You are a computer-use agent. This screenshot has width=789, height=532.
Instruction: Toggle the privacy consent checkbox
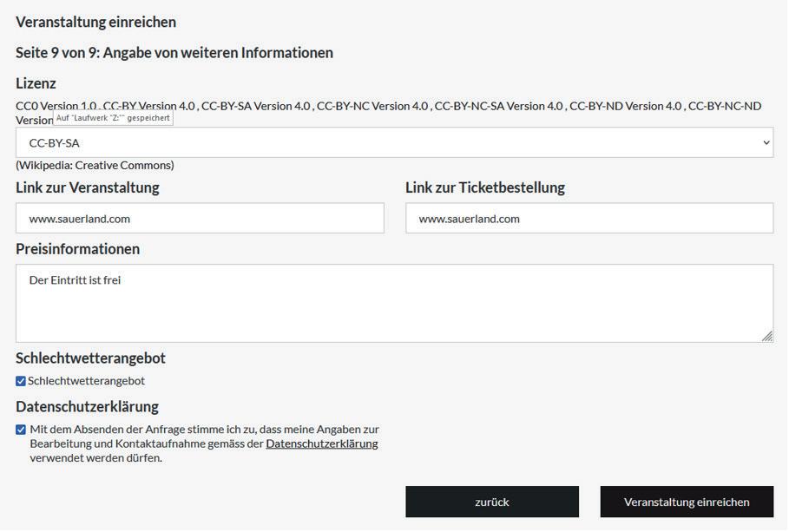[21, 430]
